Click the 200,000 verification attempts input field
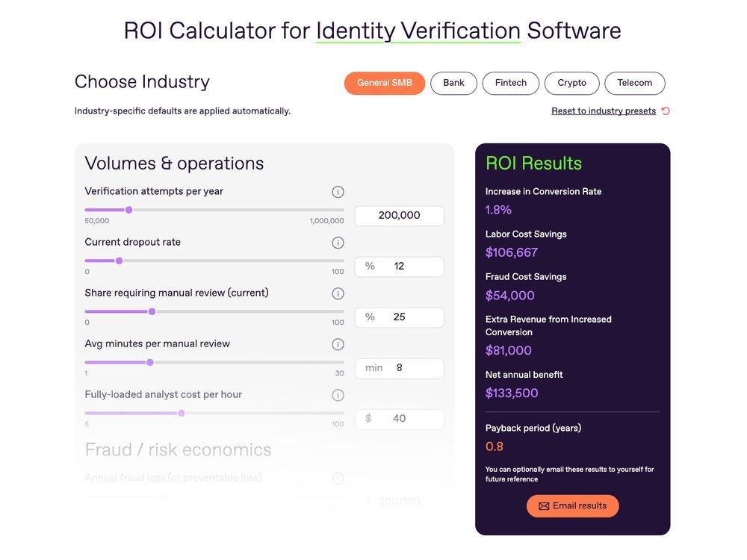The image size is (747, 560). (399, 215)
